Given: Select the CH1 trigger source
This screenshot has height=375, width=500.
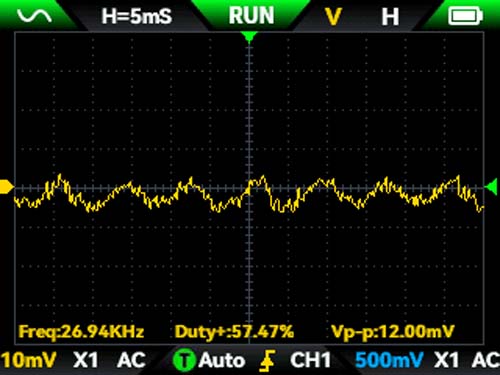Looking at the screenshot, I should 310,360.
